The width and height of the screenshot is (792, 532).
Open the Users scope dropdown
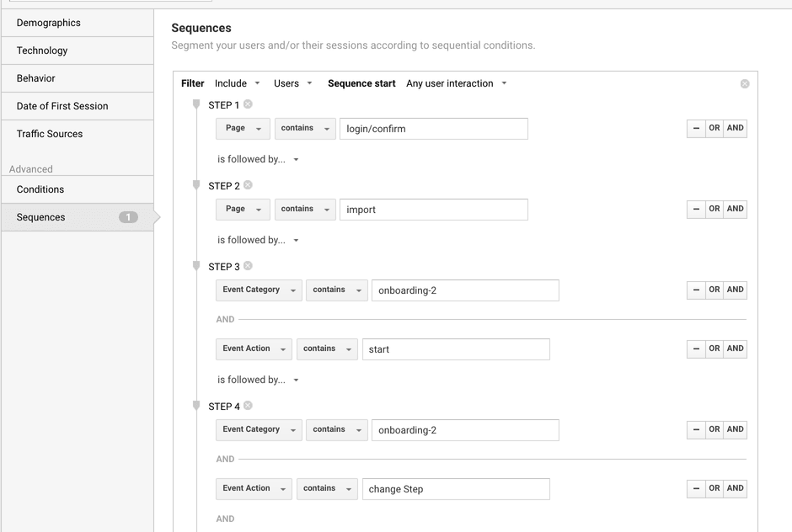tap(292, 83)
